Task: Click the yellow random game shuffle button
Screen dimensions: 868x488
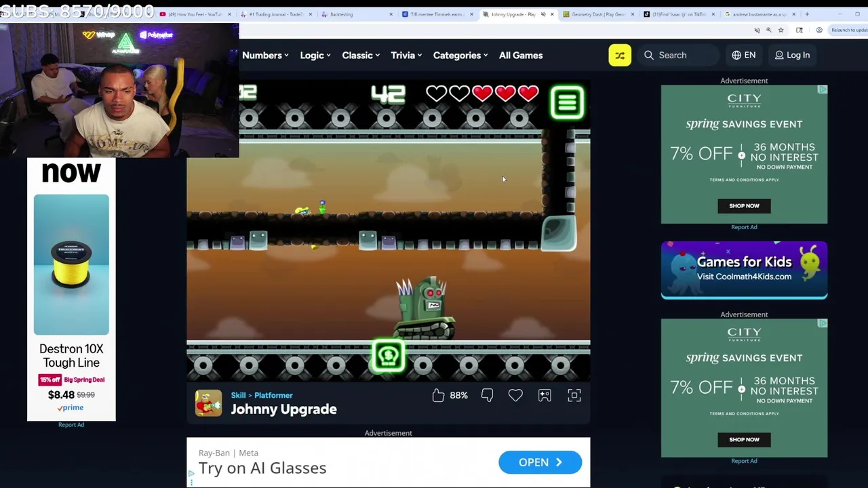Action: pos(620,55)
